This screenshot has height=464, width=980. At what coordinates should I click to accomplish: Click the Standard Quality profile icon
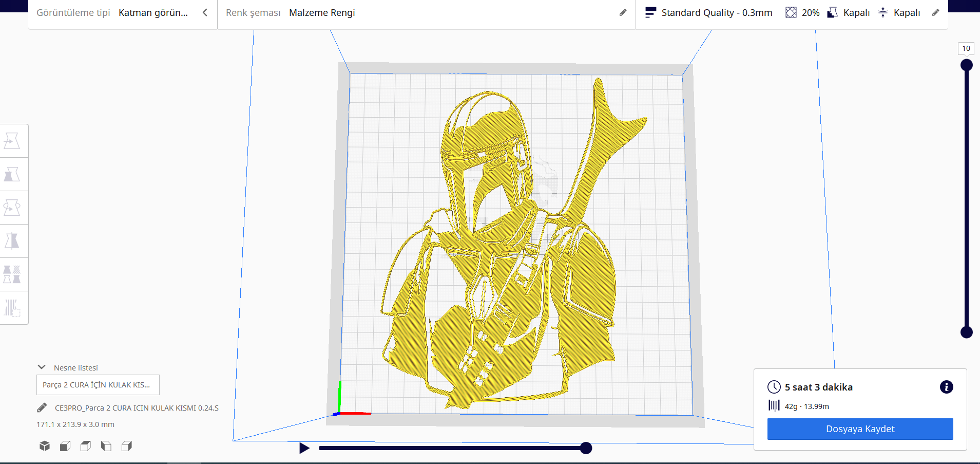[650, 12]
